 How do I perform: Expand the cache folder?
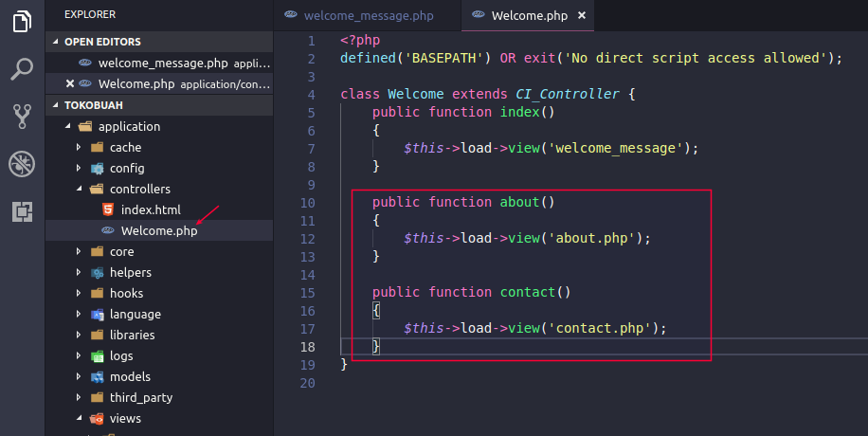click(125, 147)
